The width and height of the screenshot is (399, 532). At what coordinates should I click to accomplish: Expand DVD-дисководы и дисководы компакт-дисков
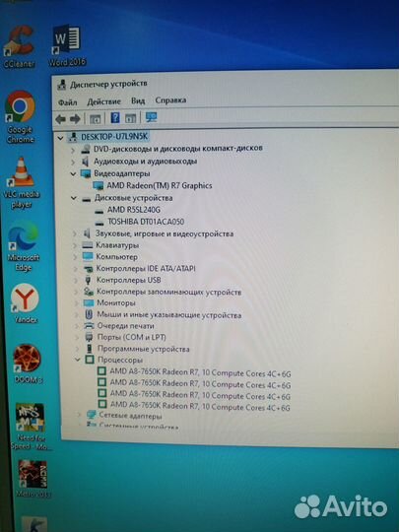(x=73, y=150)
